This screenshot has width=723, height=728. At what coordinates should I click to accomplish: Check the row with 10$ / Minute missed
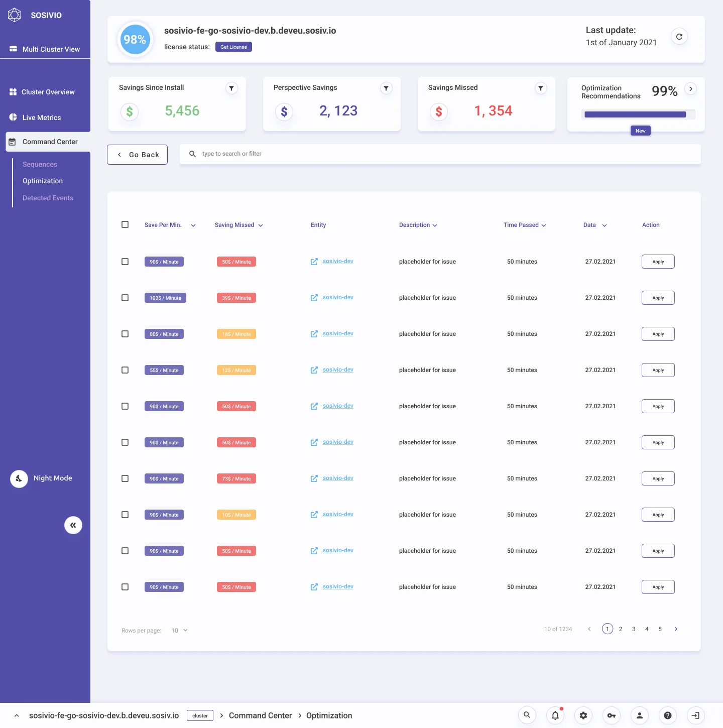pyautogui.click(x=125, y=515)
